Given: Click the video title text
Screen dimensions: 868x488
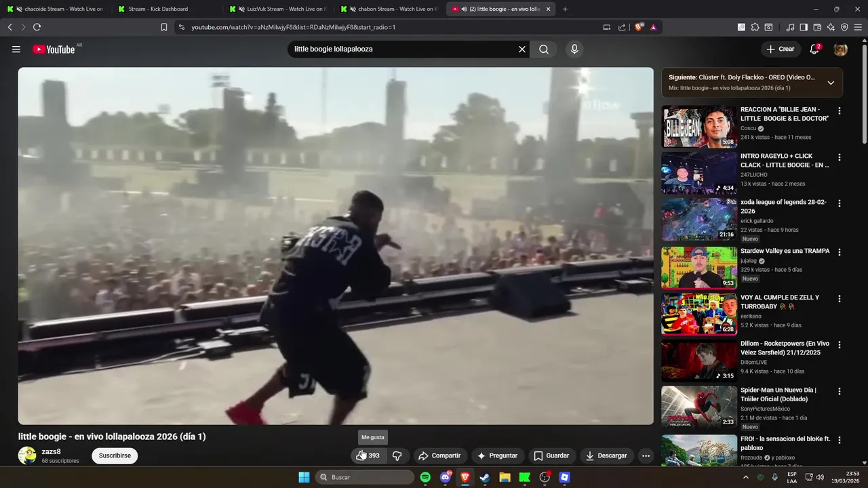Looking at the screenshot, I should [112, 436].
